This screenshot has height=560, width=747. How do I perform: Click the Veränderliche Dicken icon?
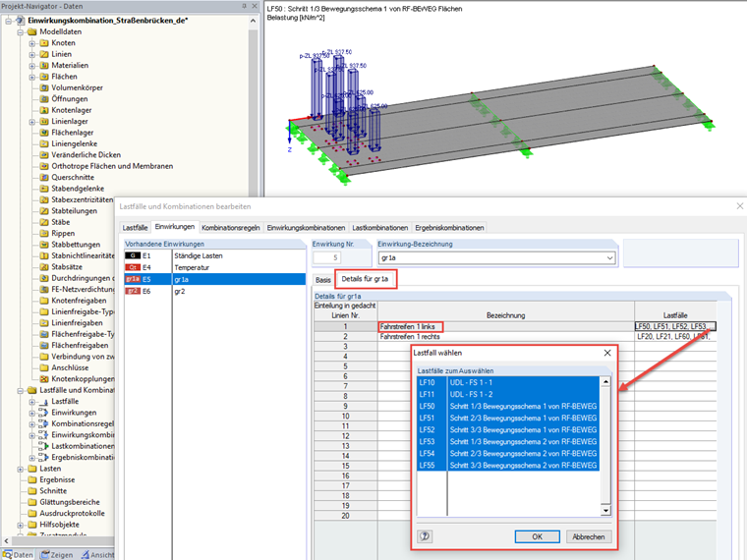44,155
